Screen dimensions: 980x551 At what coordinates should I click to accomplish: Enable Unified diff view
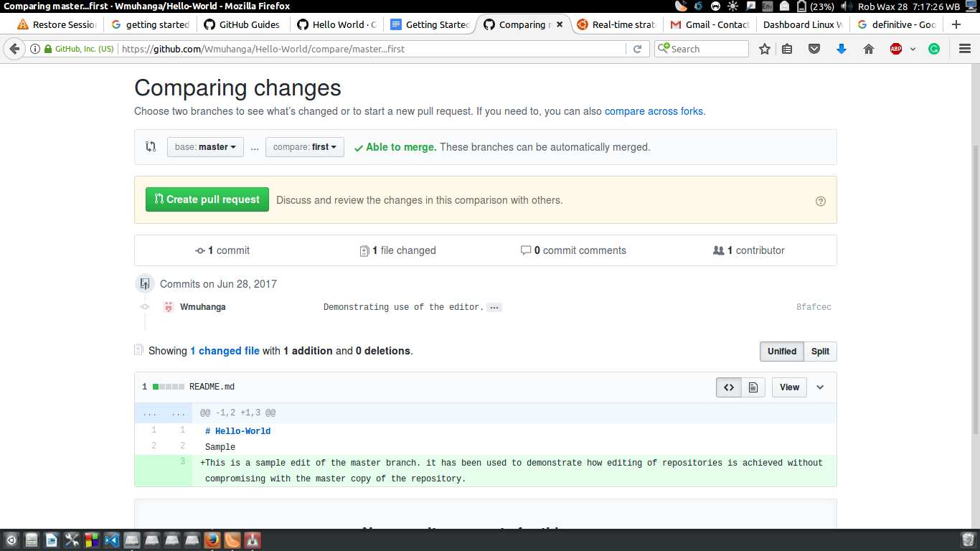(781, 352)
